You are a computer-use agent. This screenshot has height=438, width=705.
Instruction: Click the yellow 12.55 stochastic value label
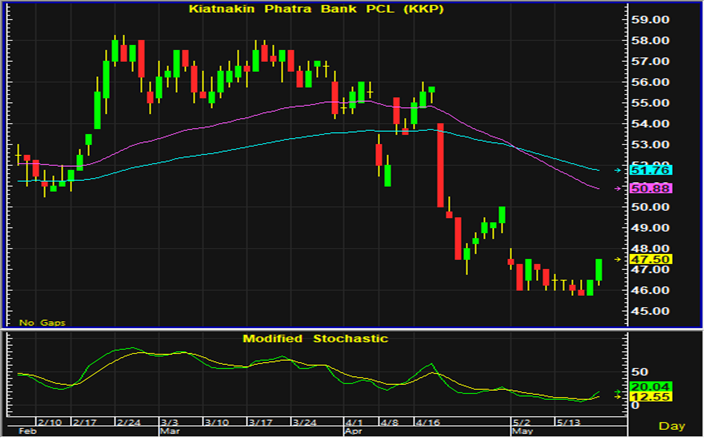[x=651, y=397]
